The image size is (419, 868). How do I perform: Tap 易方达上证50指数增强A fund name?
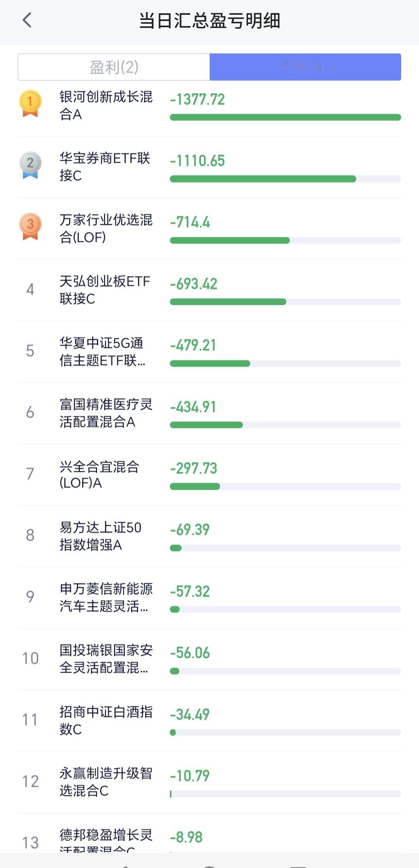pos(100,536)
